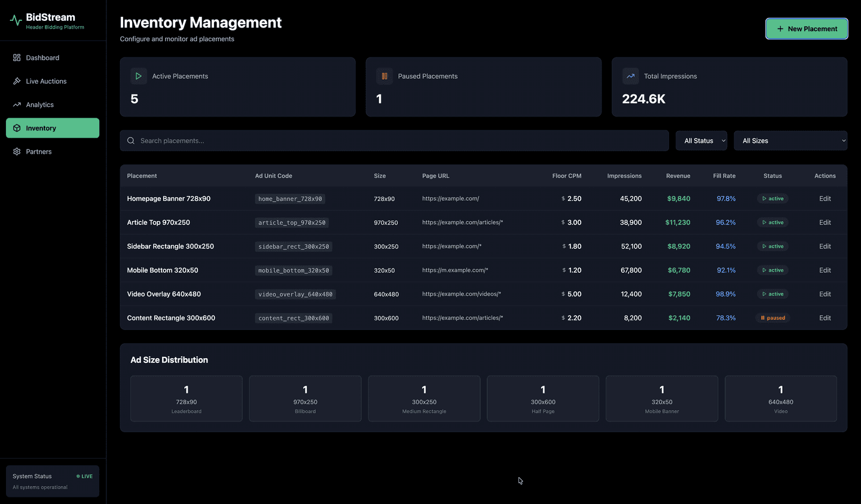This screenshot has width=861, height=504.
Task: Expand the Ad Size Distribution 728x90 Leaderboard card
Action: [x=186, y=398]
